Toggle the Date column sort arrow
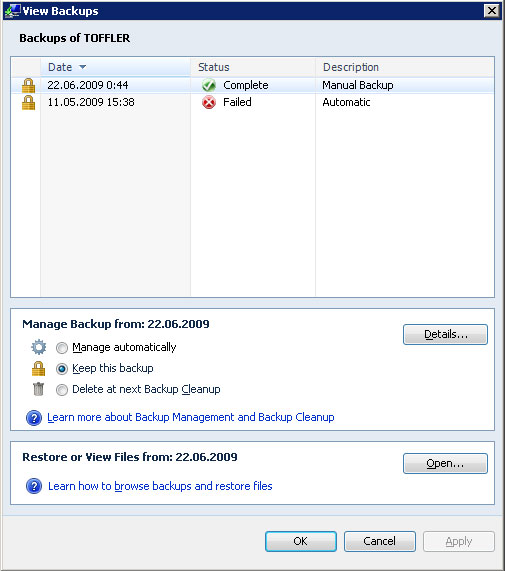This screenshot has width=505, height=571. pyautogui.click(x=83, y=67)
